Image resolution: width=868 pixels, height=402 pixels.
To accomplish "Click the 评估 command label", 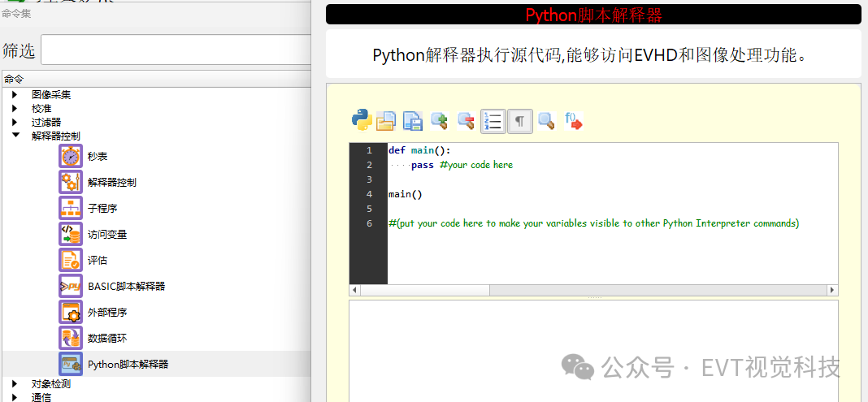I will [98, 261].
